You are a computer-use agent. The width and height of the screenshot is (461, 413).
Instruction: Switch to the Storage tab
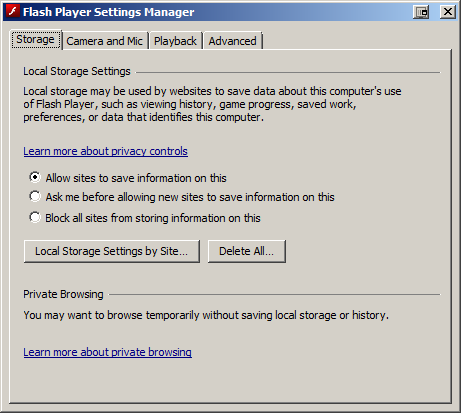35,40
